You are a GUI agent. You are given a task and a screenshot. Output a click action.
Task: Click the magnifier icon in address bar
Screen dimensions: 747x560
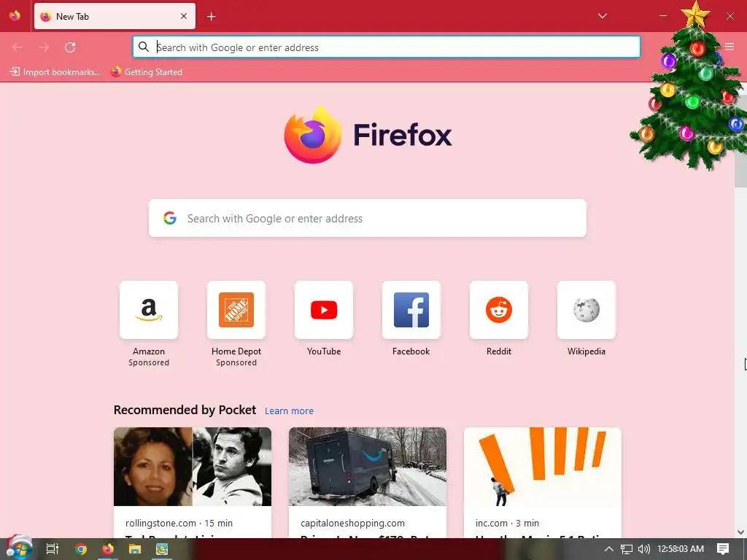tap(144, 47)
